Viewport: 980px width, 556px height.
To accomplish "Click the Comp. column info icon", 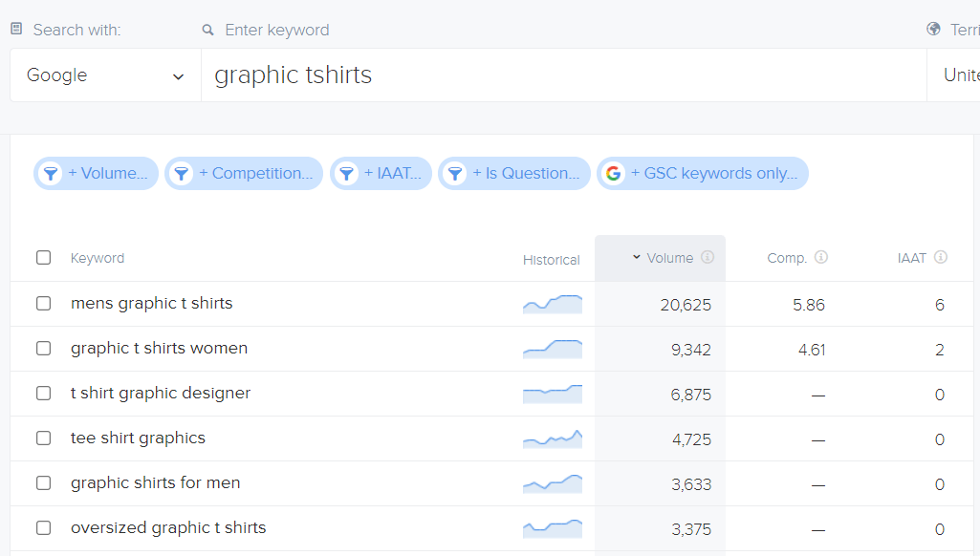I will 821,258.
